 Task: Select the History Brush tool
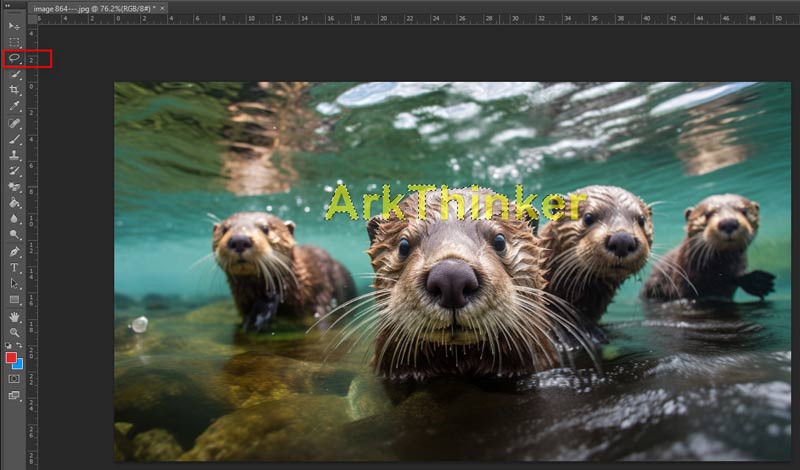click(x=14, y=171)
